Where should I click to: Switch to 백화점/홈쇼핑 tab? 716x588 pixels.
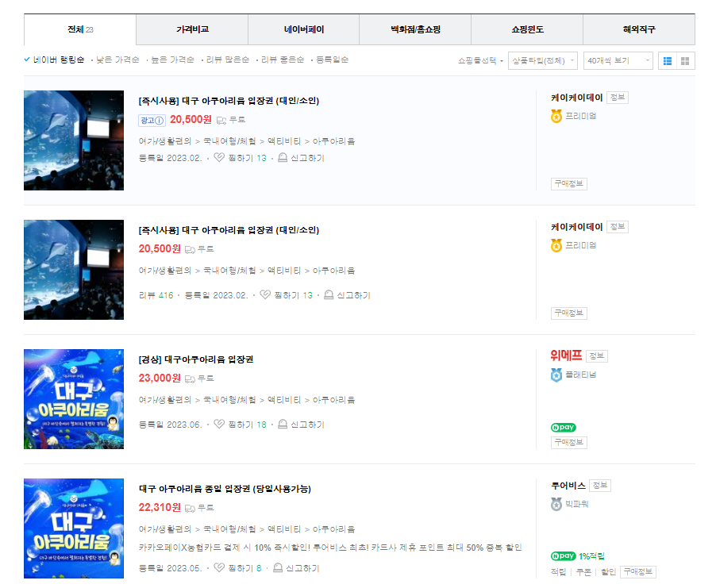click(x=415, y=29)
